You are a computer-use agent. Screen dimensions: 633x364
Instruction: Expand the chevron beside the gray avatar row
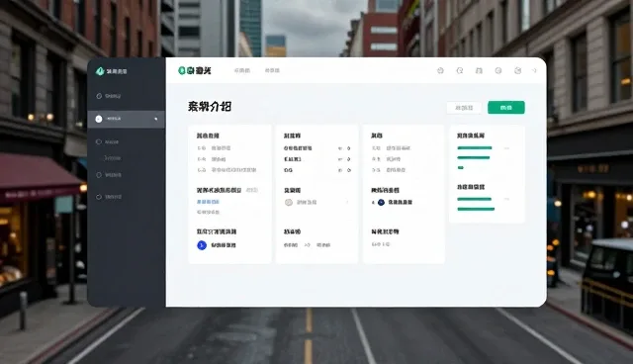tap(347, 202)
